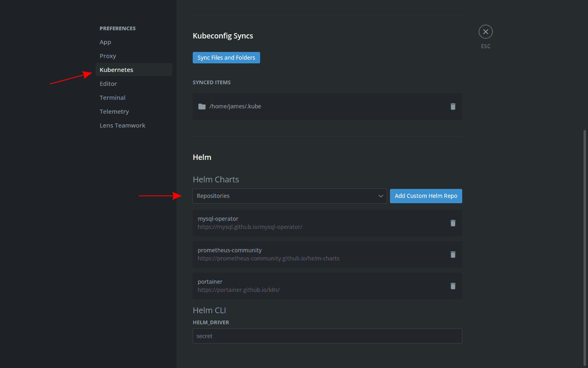Open the Lens Teamwork preferences section
Viewport: 588px width, 368px height.
pyautogui.click(x=134, y=126)
